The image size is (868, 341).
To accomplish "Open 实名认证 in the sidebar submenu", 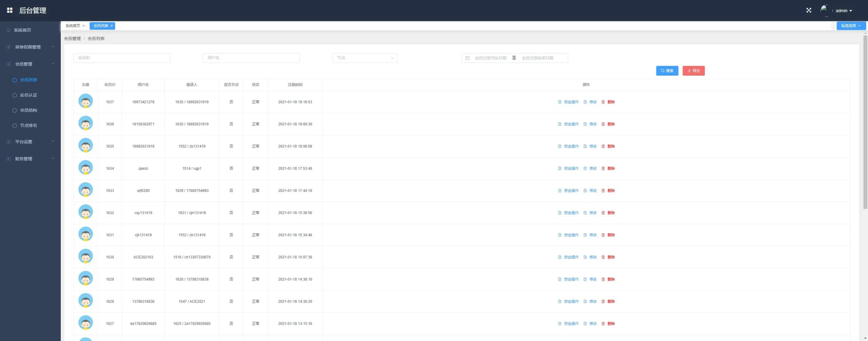I will (28, 95).
